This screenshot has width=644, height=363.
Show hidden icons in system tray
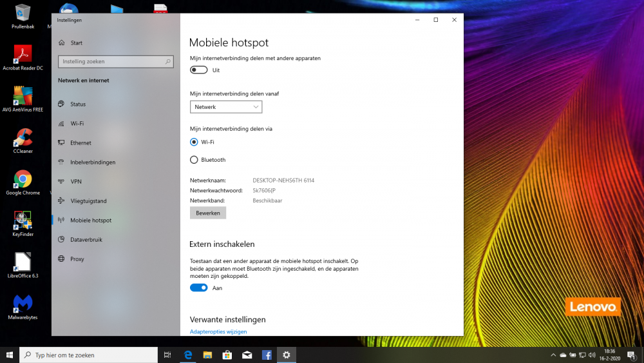[553, 355]
